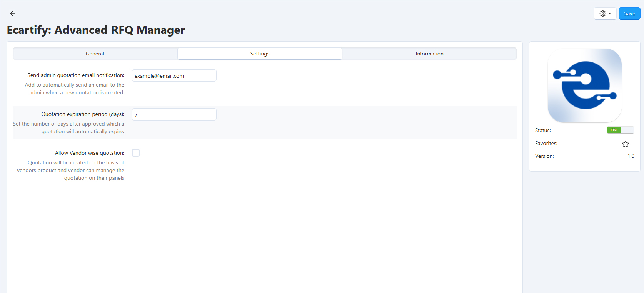644x293 pixels.
Task: Click the Ecartify: Advanced RFQ Manager title
Action: point(96,30)
